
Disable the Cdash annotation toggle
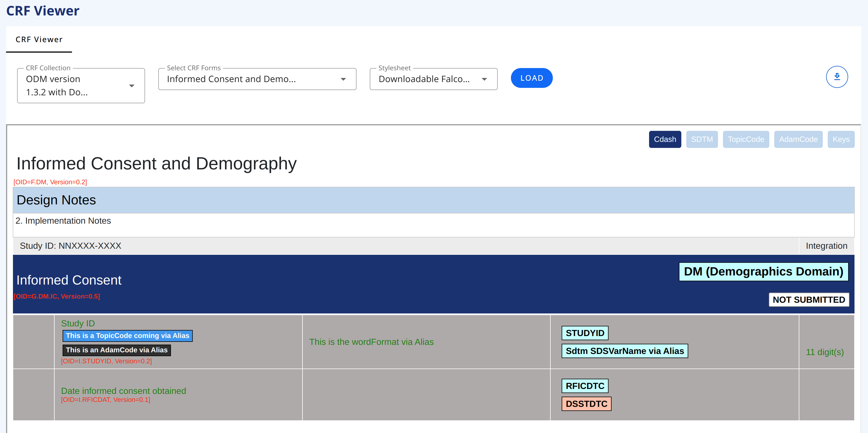pos(665,139)
